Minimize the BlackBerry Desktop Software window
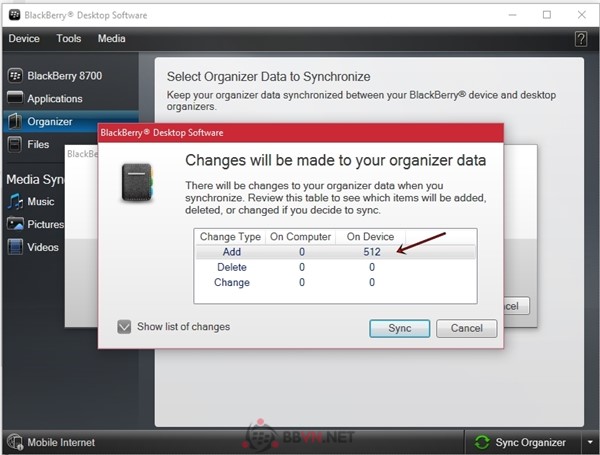 pos(513,15)
